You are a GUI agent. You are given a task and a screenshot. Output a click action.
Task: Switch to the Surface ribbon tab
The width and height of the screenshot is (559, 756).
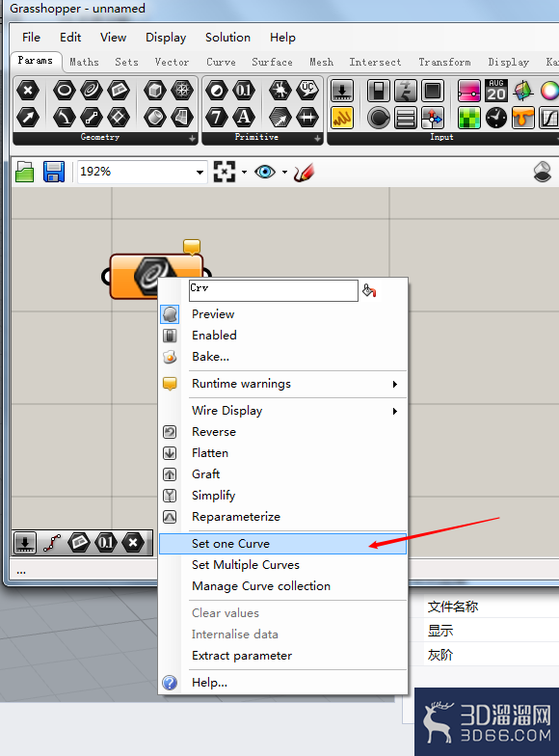(272, 62)
